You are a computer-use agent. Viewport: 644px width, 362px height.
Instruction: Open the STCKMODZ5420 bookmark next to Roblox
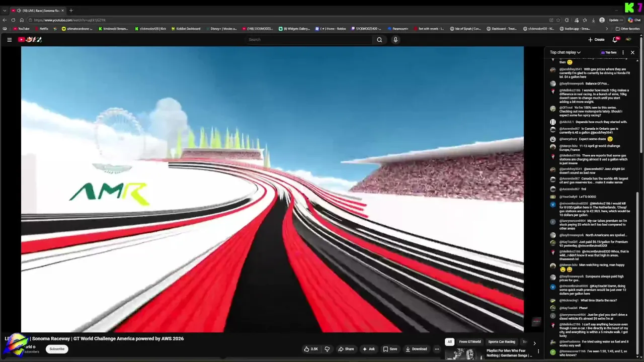coord(367,29)
